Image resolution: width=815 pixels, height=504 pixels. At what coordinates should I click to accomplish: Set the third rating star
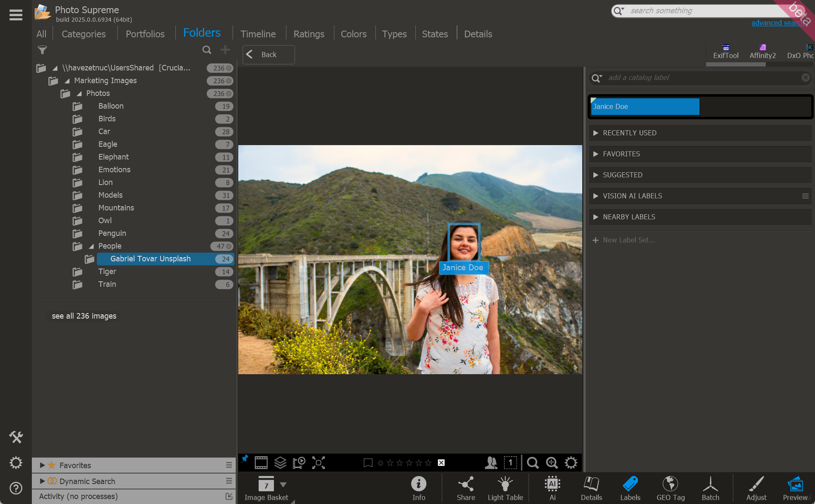[409, 463]
